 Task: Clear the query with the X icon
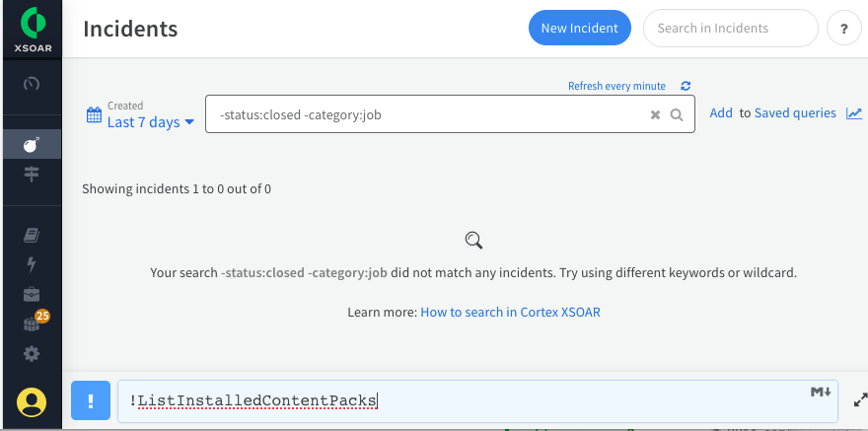click(655, 114)
